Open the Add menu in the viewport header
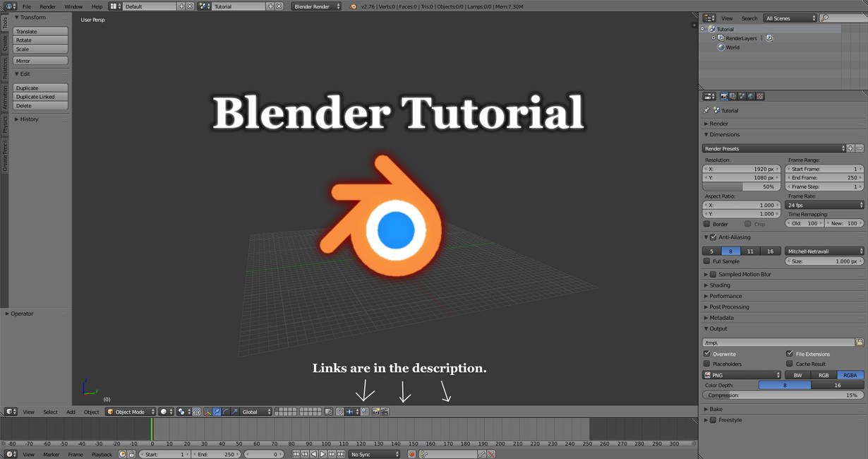 coord(71,411)
